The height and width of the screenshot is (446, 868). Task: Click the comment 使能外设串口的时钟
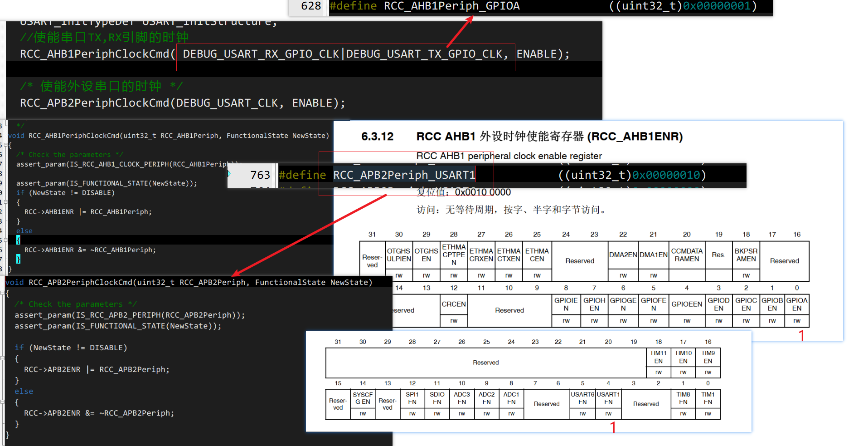101,86
